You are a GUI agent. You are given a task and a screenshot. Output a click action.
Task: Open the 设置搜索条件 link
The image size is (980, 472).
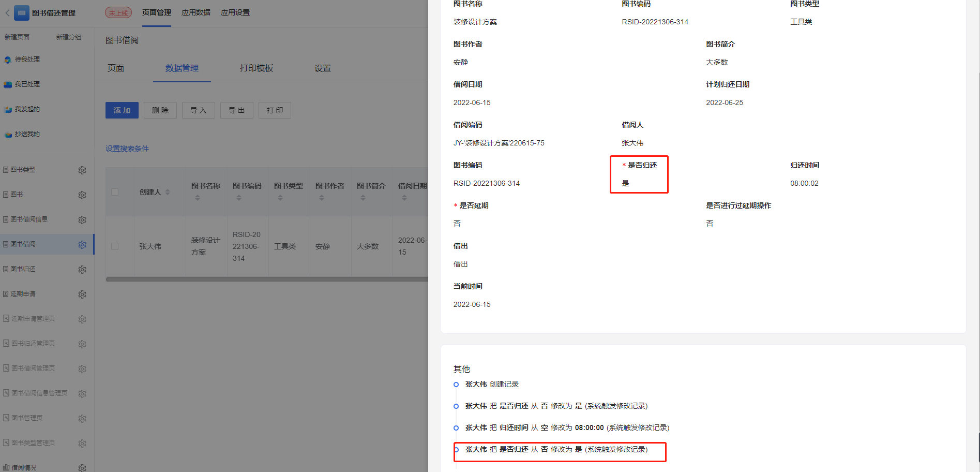[127, 149]
